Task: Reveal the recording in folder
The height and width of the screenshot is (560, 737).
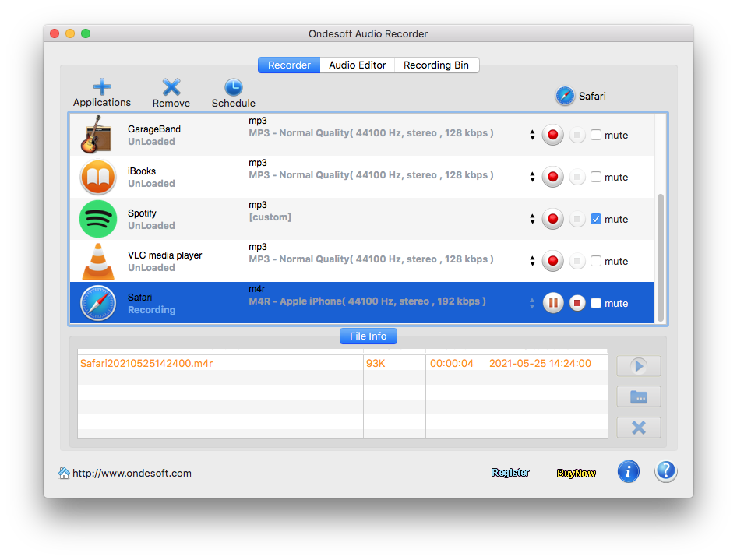Action: (638, 396)
